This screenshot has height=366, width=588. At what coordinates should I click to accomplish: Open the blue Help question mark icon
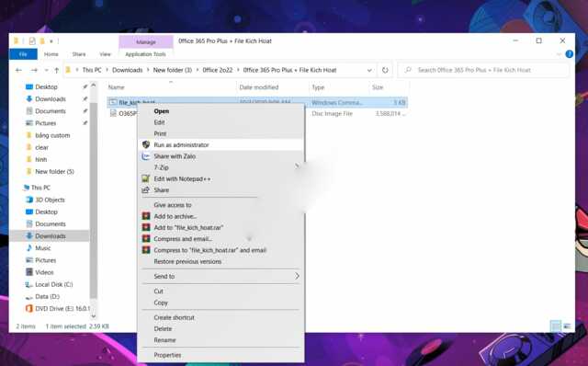point(570,54)
